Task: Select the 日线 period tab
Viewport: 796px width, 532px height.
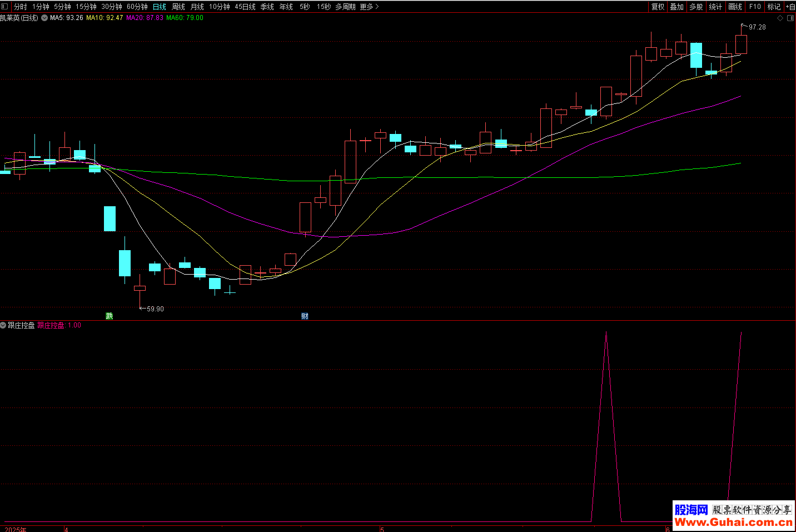Action: [x=160, y=7]
